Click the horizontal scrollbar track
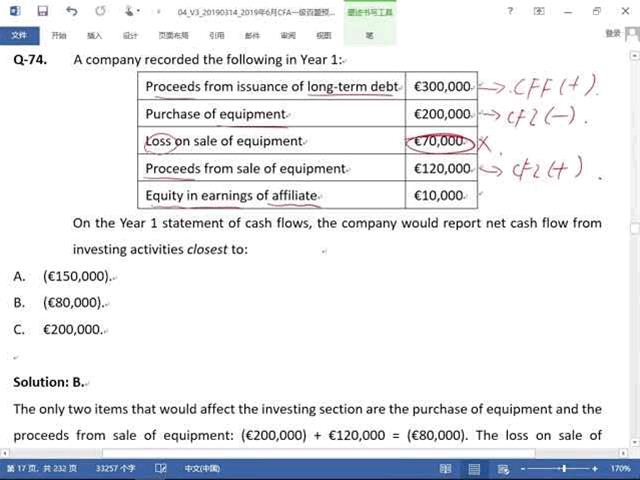 (313, 453)
